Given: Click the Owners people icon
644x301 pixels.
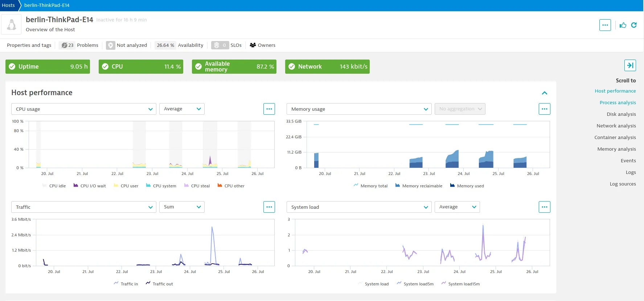Looking at the screenshot, I should tap(253, 45).
